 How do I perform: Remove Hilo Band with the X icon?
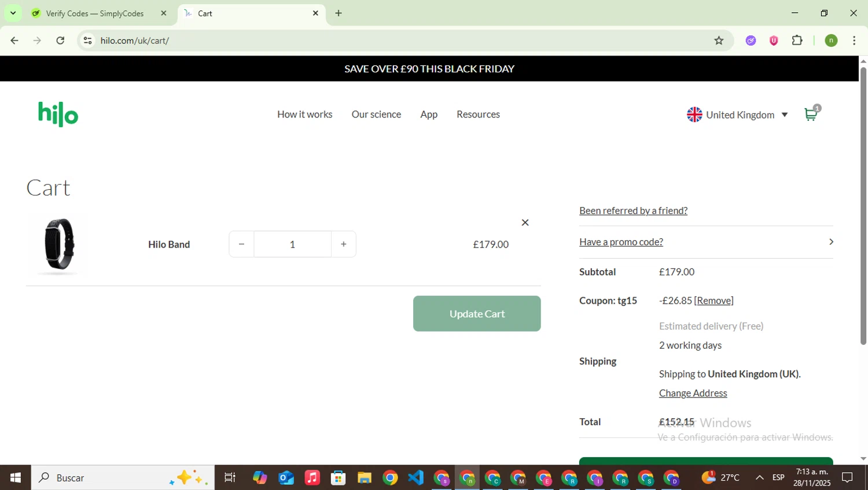pyautogui.click(x=525, y=223)
